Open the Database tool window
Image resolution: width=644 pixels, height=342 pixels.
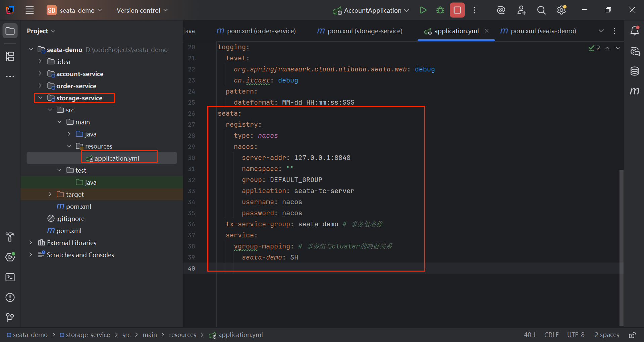[x=635, y=71]
